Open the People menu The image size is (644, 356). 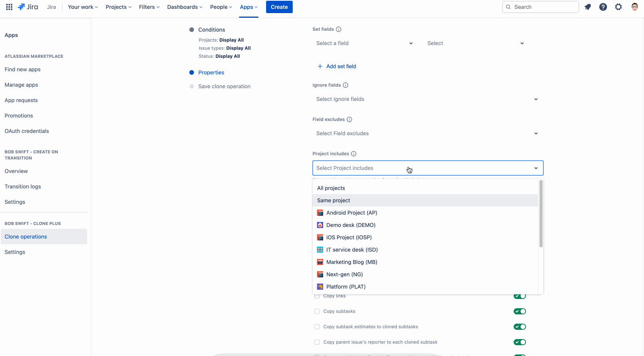(221, 7)
